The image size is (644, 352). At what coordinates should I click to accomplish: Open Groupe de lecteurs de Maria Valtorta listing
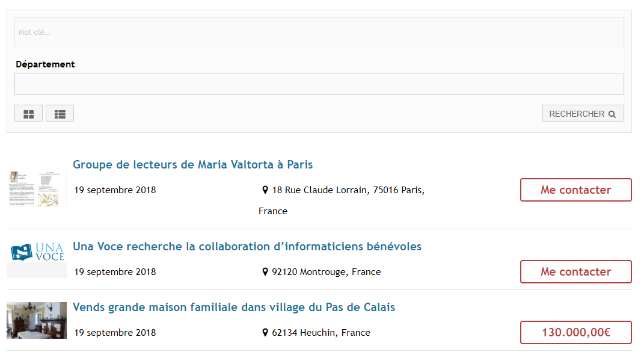[192, 165]
